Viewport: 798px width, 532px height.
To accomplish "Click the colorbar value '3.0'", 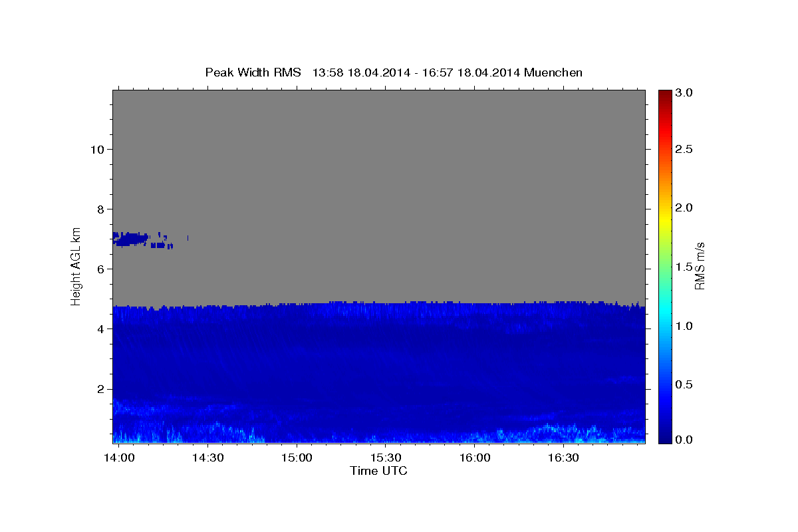I will [x=684, y=92].
